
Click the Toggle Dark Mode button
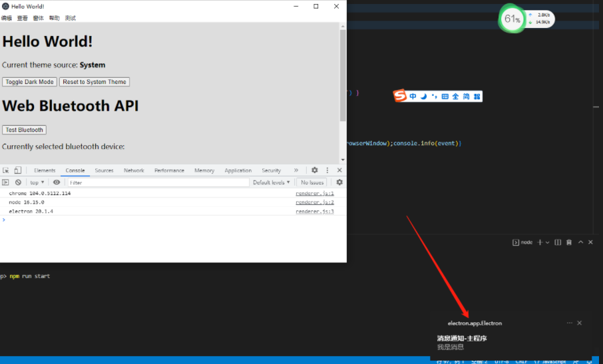tap(29, 82)
